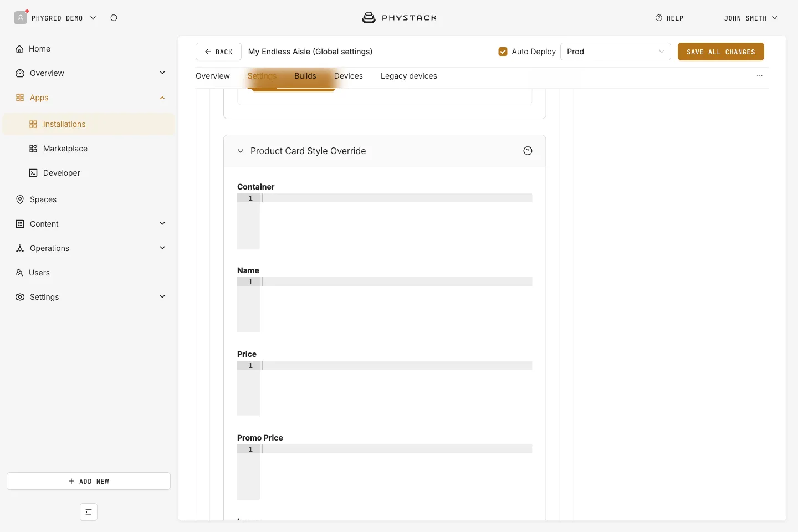This screenshot has height=532, width=798.
Task: Switch to the Builds tab
Action: (305, 76)
